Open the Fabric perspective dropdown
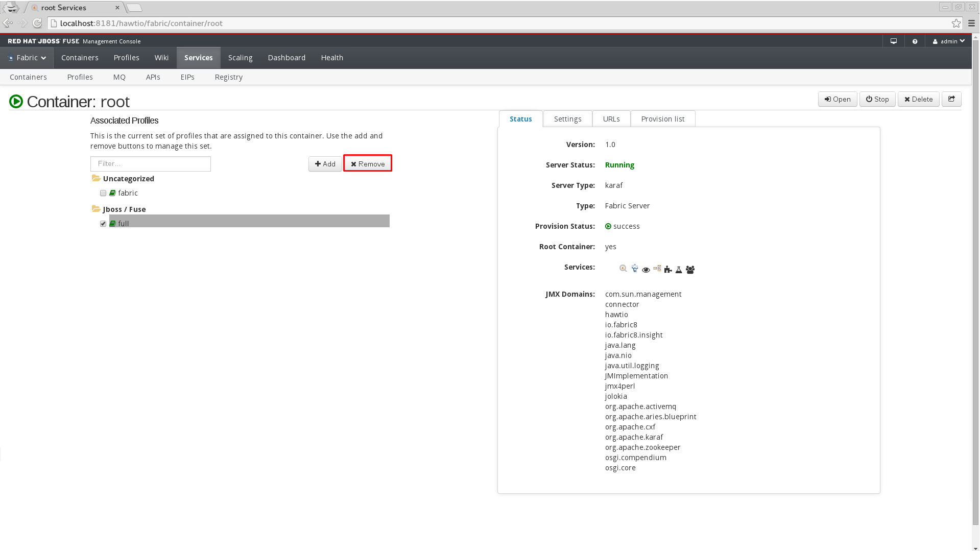This screenshot has width=980, height=551. (x=27, y=58)
